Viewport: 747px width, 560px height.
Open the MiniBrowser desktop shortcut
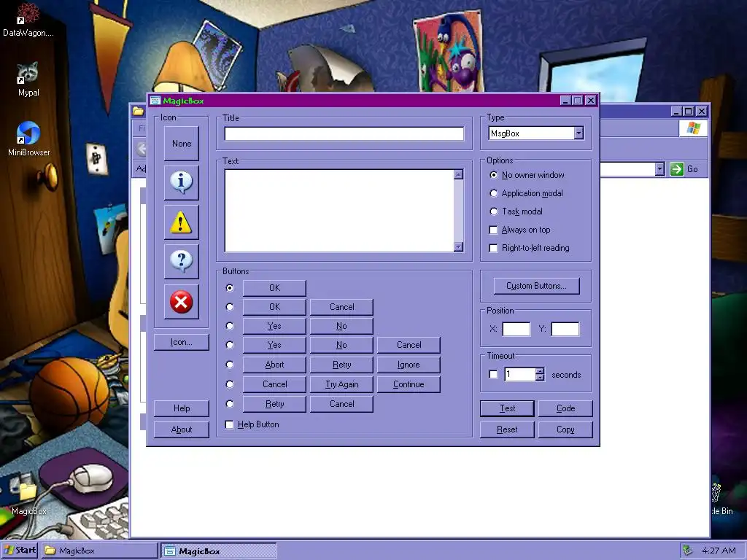28,139
